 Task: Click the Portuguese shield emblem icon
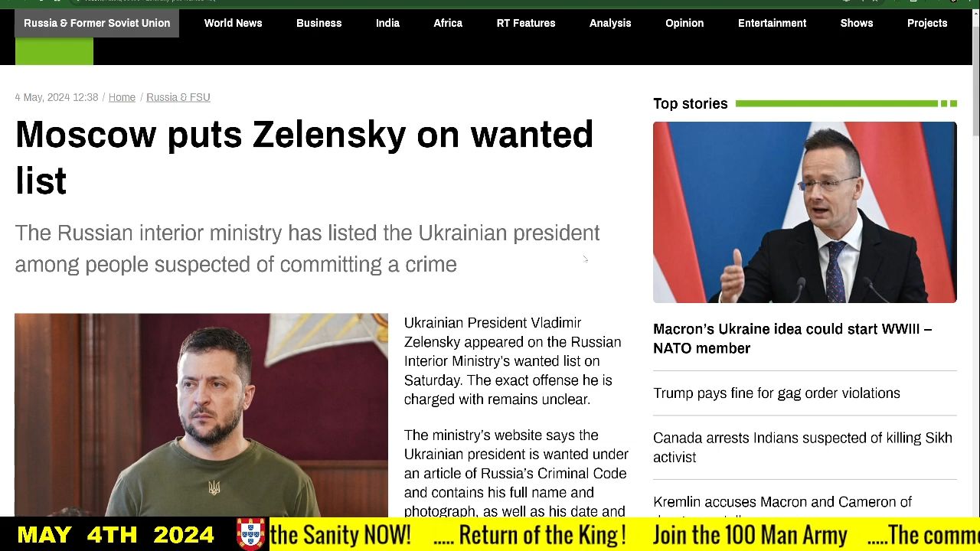coord(250,534)
